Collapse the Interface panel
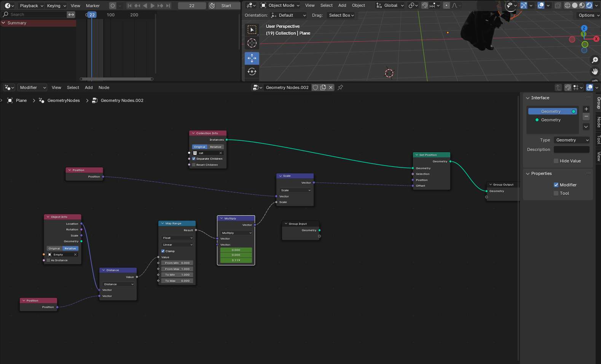Viewport: 601px width, 364px height. 528,98
